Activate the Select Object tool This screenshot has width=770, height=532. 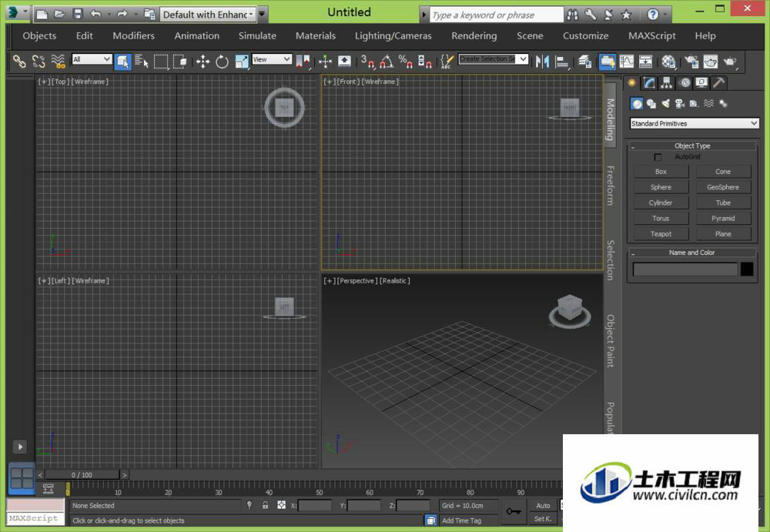click(122, 62)
